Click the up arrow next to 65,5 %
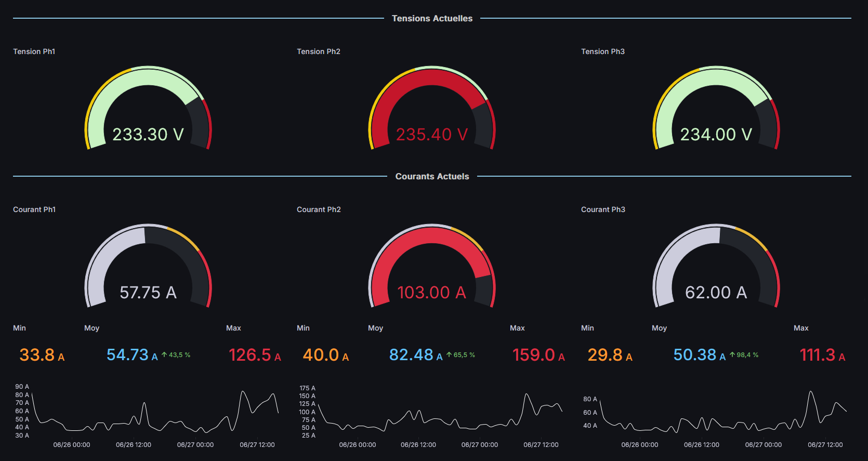The height and width of the screenshot is (461, 868). point(449,355)
